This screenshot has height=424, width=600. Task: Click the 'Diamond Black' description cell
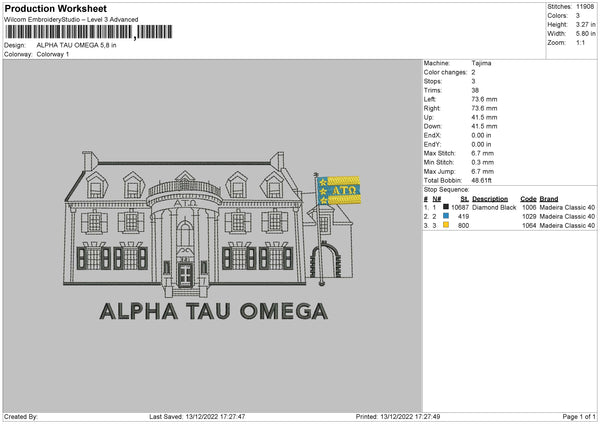coord(494,208)
